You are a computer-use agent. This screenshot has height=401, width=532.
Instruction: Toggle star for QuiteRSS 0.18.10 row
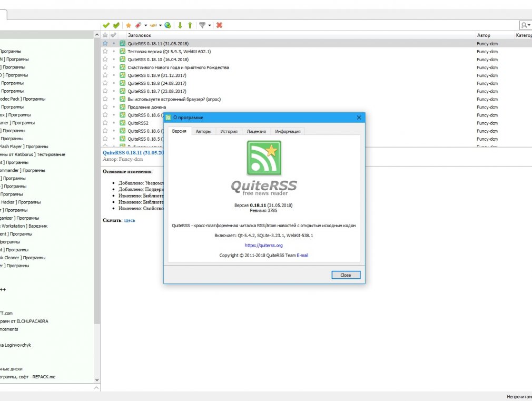point(105,60)
